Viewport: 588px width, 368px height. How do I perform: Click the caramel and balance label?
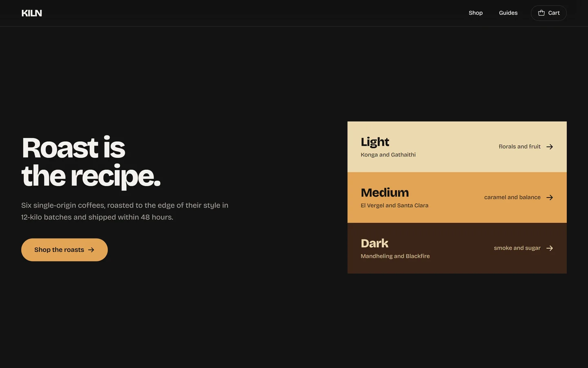click(512, 197)
